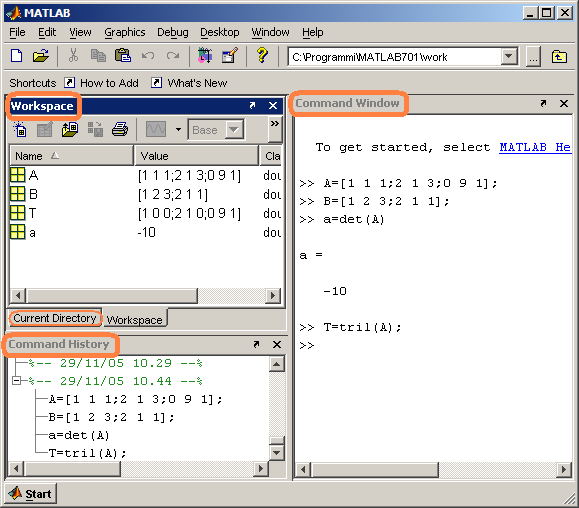Undock the Command History panel

(256, 344)
